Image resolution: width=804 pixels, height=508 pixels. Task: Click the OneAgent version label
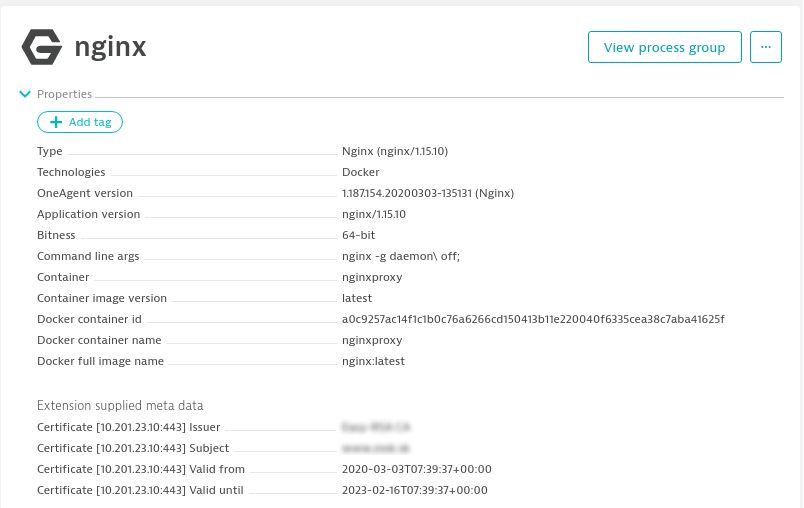(x=85, y=193)
